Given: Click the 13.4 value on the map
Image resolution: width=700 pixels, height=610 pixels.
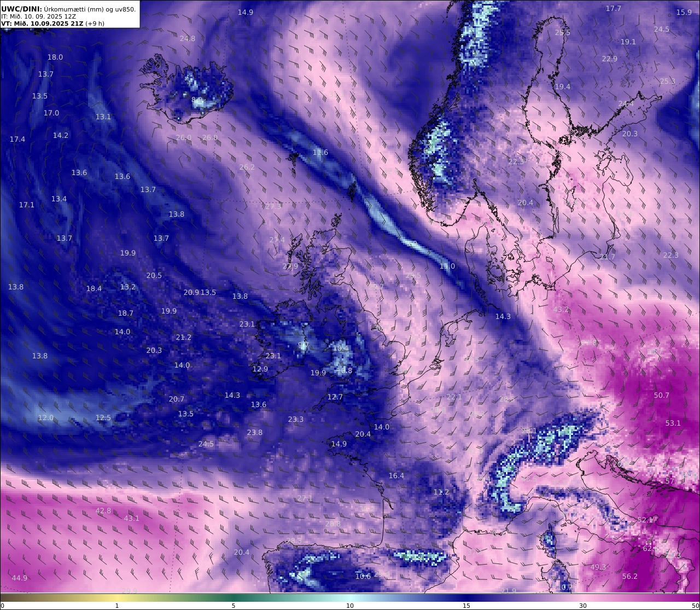Looking at the screenshot, I should point(59,199).
